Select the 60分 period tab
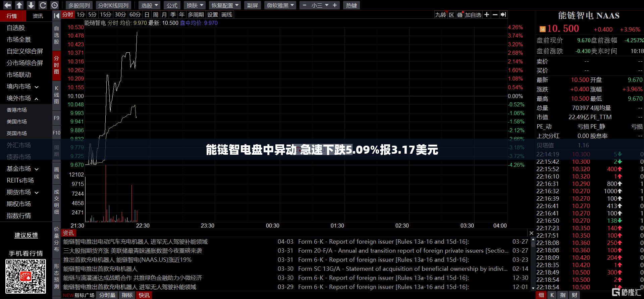 [135, 15]
